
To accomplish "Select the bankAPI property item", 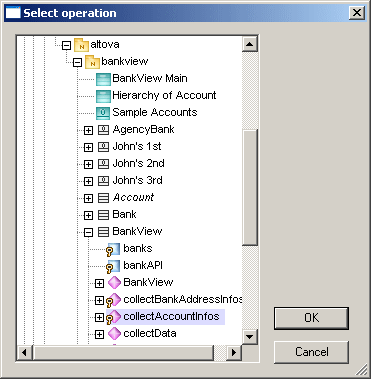I will (x=143, y=265).
